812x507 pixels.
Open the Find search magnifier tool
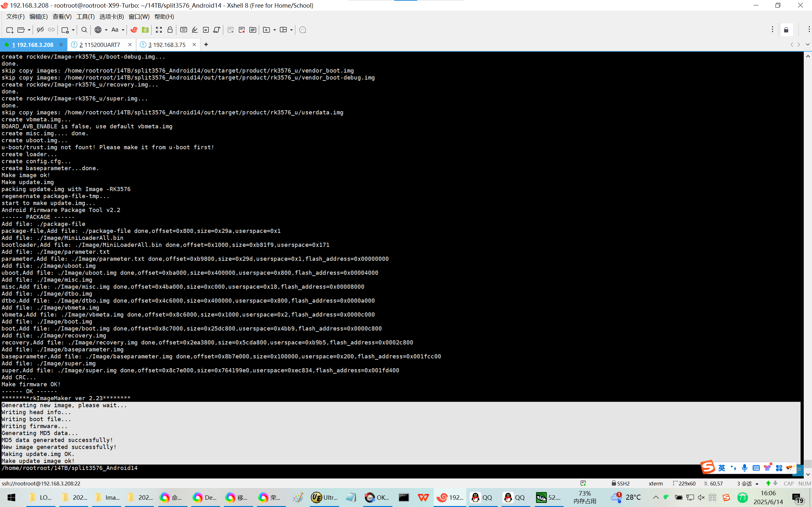pyautogui.click(x=84, y=30)
